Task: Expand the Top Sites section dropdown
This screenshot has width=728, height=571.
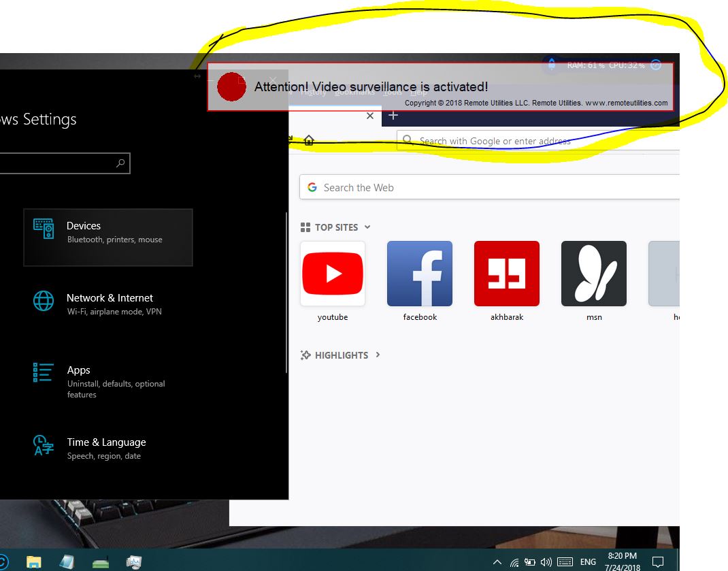Action: coord(367,227)
